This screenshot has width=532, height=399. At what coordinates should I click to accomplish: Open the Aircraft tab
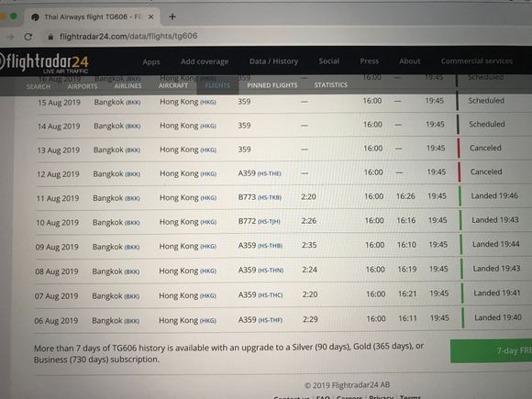[x=173, y=85]
